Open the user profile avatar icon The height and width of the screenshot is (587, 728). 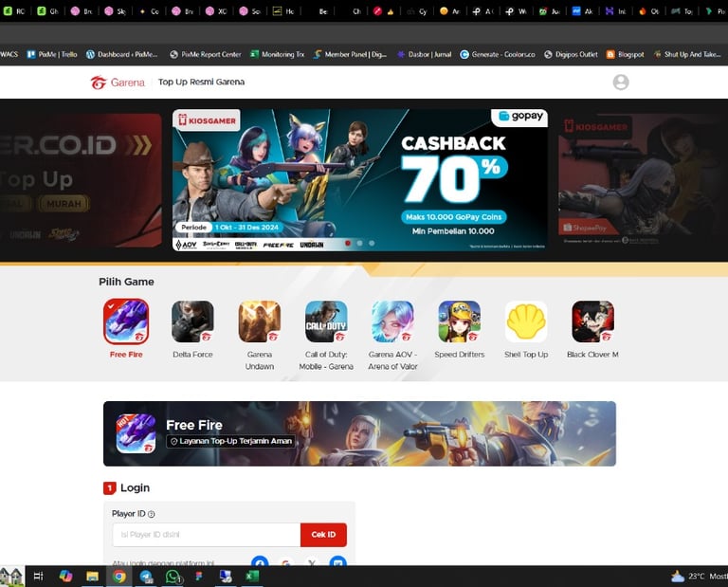tap(621, 83)
